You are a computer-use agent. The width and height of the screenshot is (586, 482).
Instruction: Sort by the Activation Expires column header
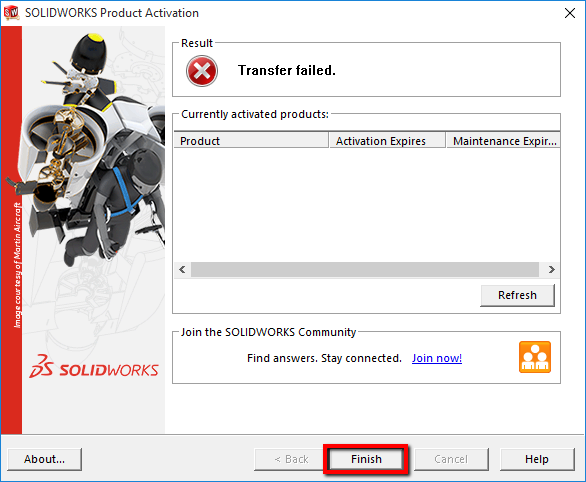click(387, 141)
